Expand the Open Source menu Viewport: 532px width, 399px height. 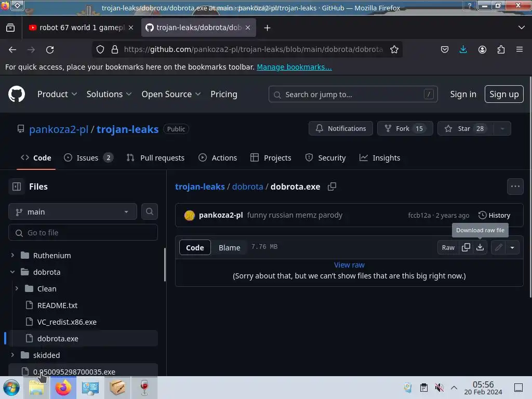click(171, 95)
